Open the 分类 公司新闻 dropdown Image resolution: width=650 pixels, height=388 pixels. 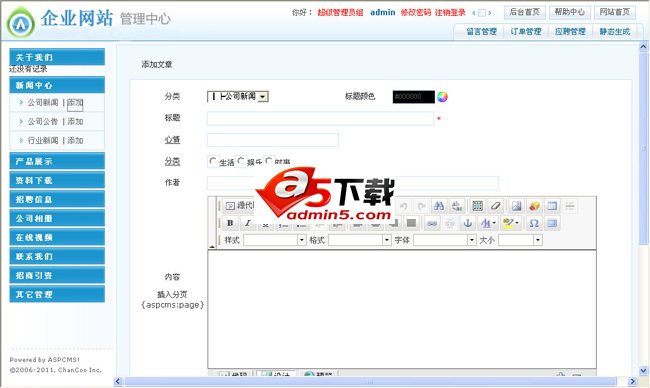[238, 97]
